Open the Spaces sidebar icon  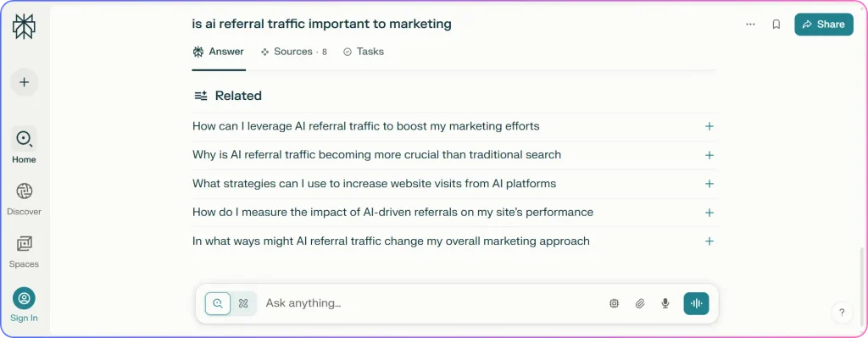24,243
